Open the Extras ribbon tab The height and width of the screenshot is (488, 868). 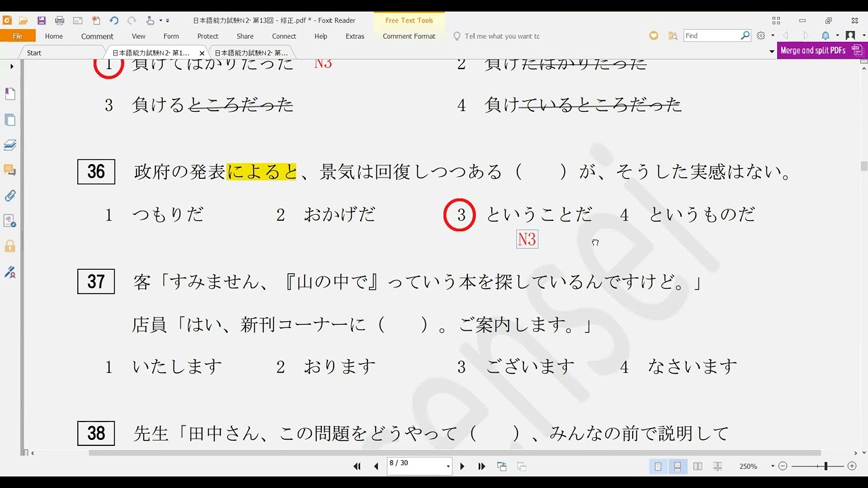(x=355, y=37)
